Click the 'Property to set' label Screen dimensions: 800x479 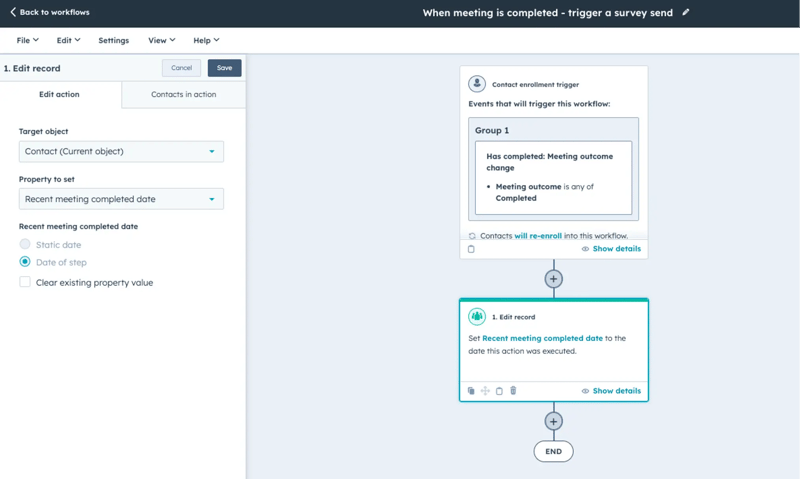(x=46, y=179)
